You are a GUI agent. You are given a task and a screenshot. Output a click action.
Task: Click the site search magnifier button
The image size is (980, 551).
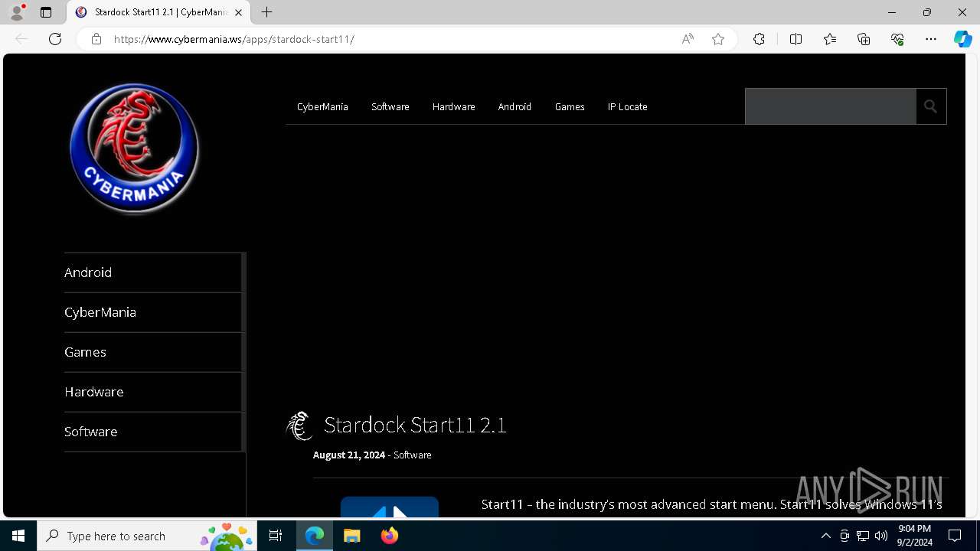[931, 106]
